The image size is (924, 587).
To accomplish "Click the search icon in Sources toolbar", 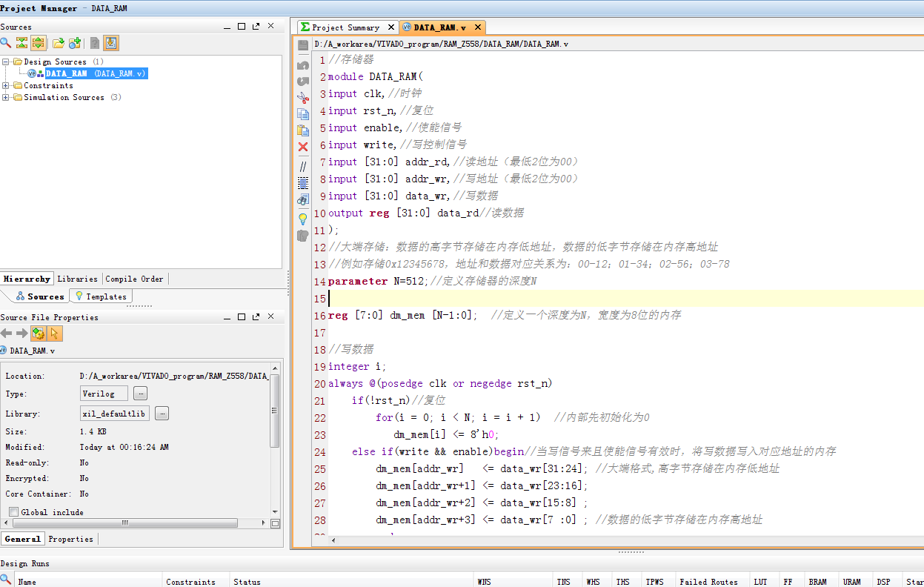I will tap(6, 43).
